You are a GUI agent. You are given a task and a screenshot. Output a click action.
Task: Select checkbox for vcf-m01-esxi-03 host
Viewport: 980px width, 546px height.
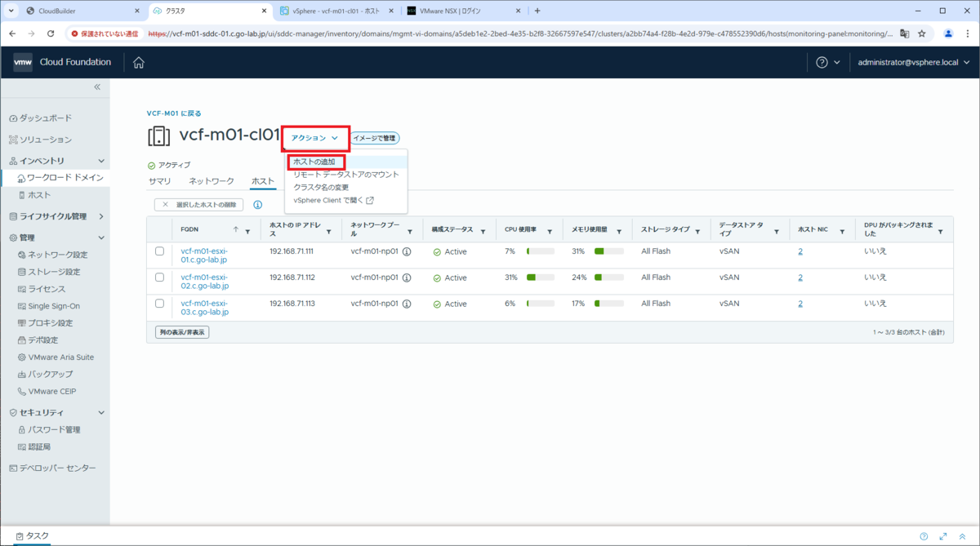click(x=160, y=304)
